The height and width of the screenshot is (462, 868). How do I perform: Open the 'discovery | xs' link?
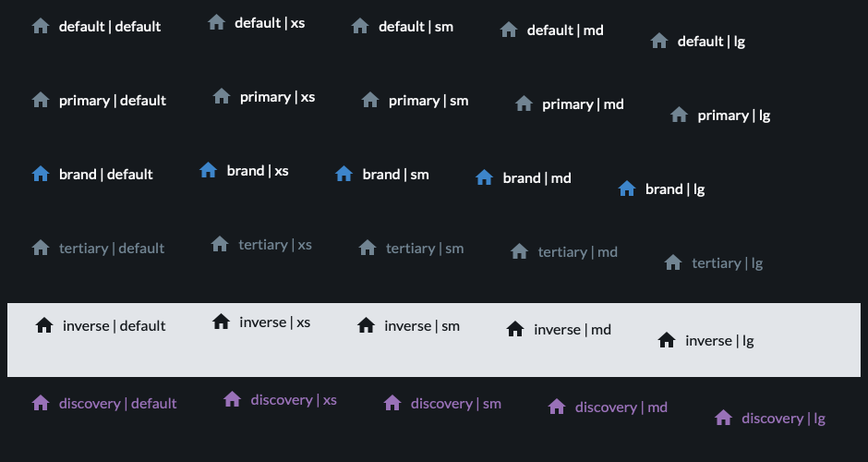point(294,400)
